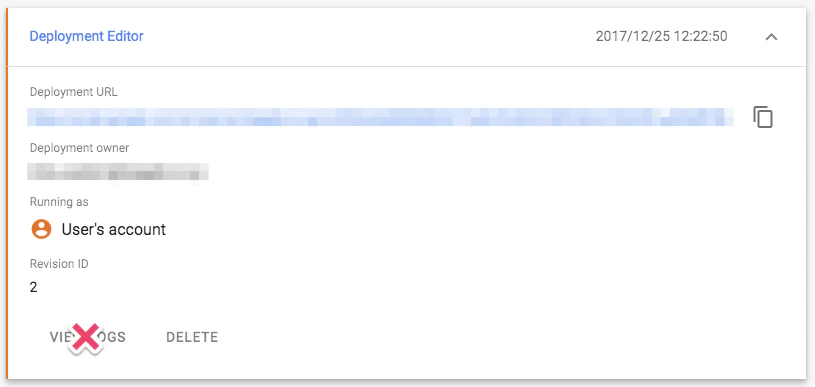The height and width of the screenshot is (387, 815).
Task: Open the Deployment Editor title link
Action: coord(86,36)
